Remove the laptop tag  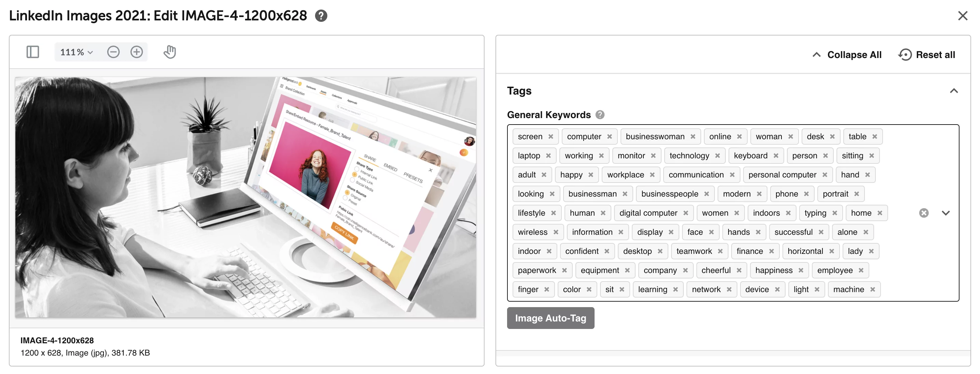[x=548, y=156]
